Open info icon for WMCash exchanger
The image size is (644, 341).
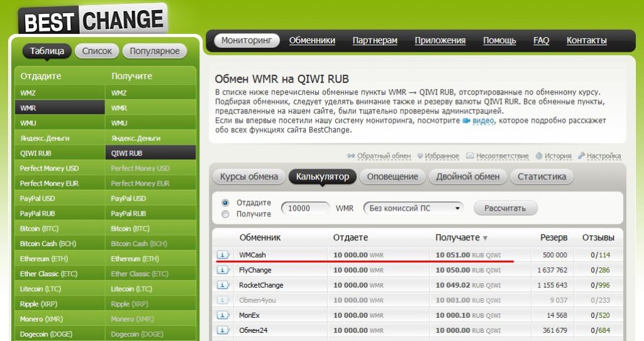tap(223, 255)
